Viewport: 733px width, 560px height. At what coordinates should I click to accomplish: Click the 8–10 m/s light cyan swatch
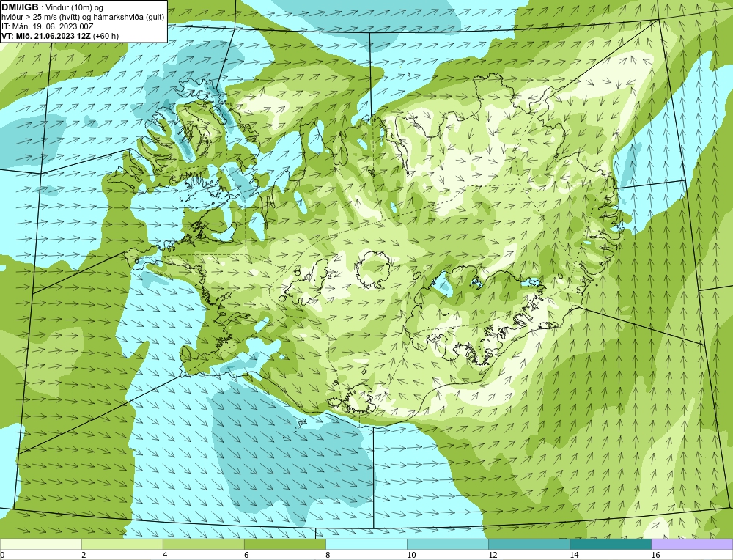(366, 544)
